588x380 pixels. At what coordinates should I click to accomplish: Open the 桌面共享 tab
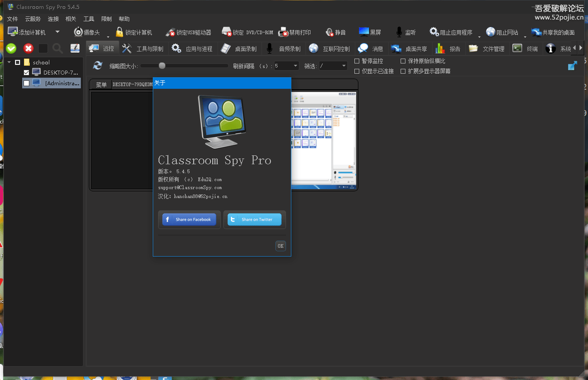click(409, 48)
